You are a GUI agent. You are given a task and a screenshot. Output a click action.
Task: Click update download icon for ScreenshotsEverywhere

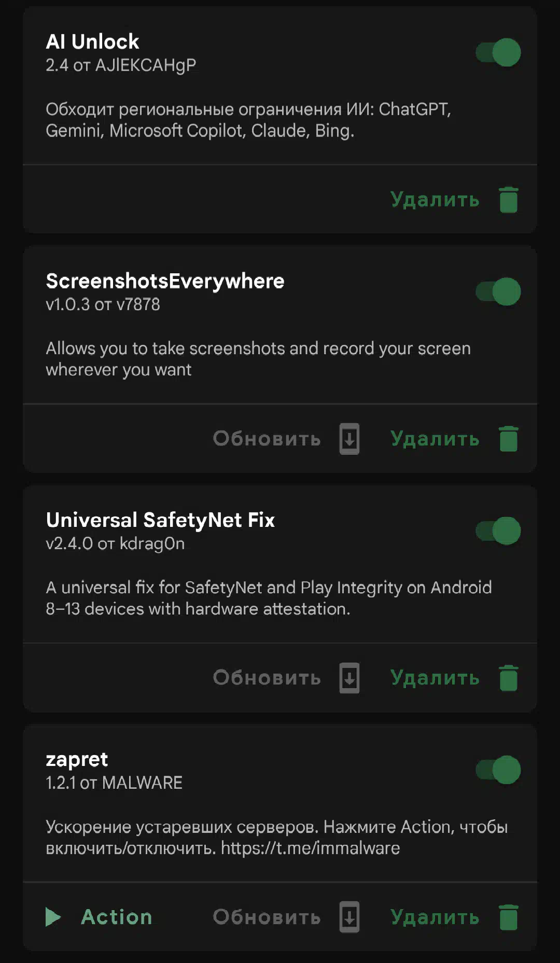click(349, 439)
